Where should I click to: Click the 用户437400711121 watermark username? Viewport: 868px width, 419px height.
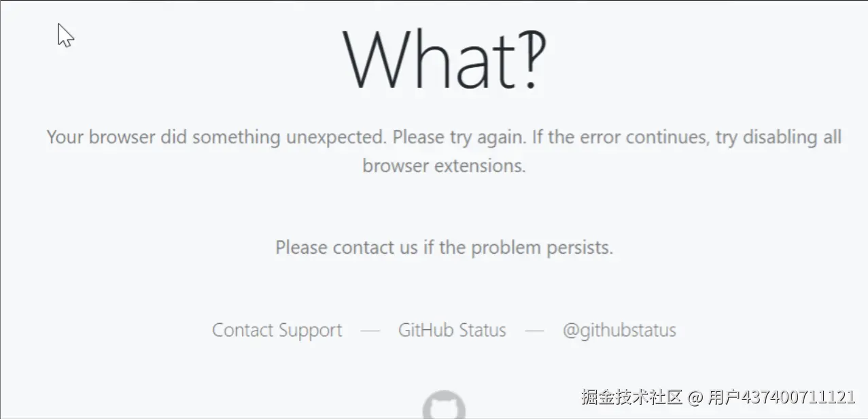[x=781, y=397]
